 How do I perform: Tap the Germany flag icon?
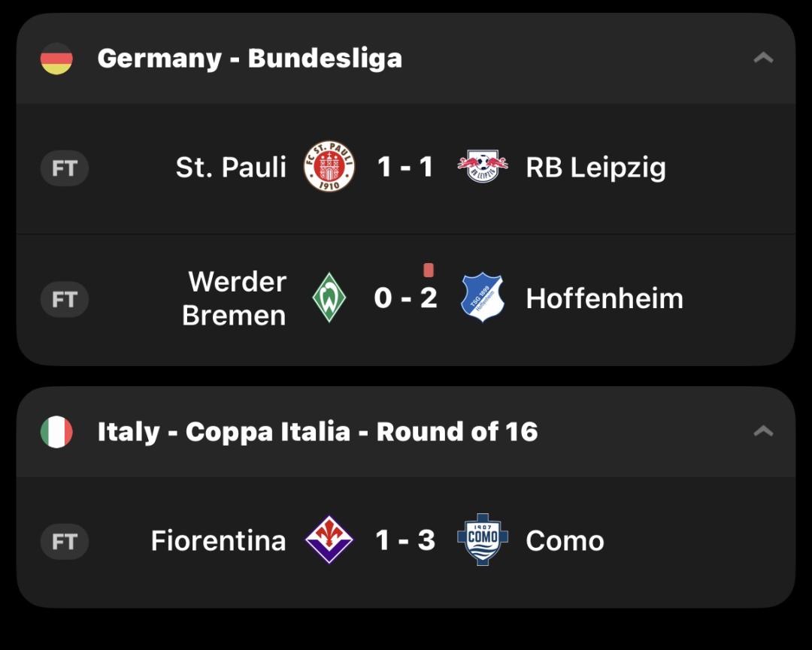click(56, 59)
